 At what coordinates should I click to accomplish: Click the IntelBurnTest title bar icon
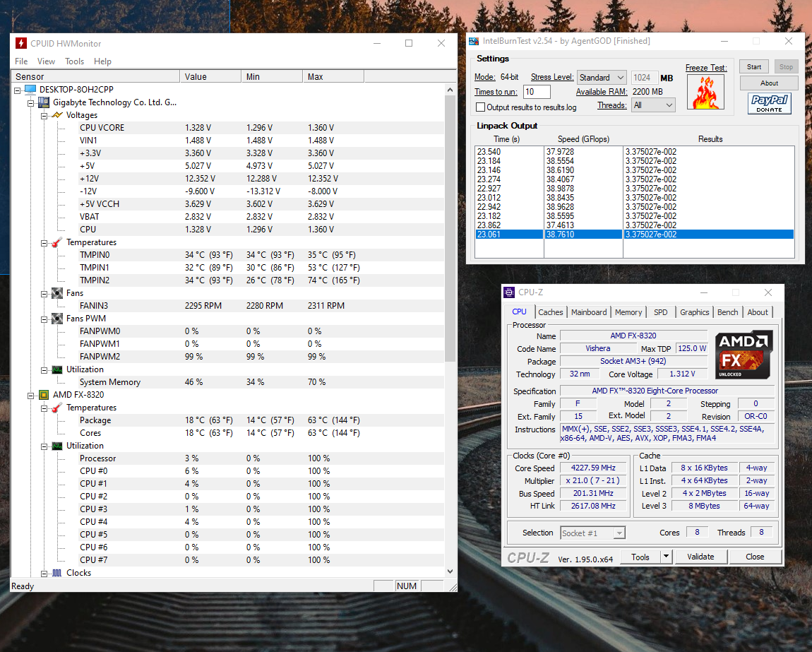(x=473, y=41)
